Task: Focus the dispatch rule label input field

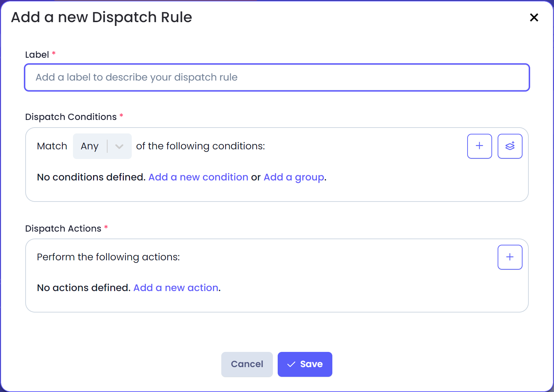Action: 277,77
